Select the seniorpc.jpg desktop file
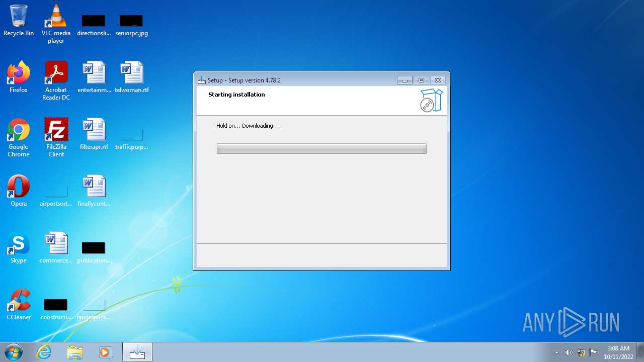 (131, 25)
